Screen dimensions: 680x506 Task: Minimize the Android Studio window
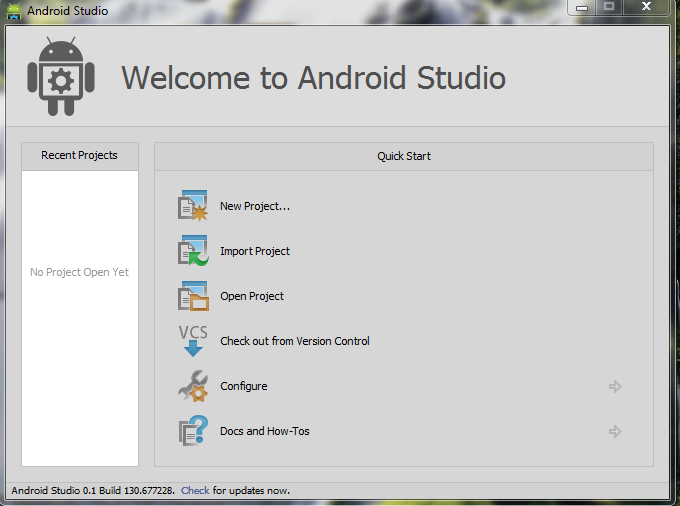[x=582, y=7]
